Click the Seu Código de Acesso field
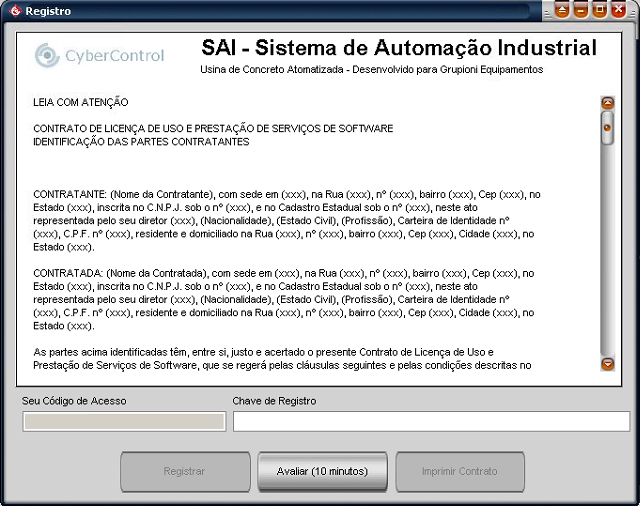The width and height of the screenshot is (640, 506). click(x=124, y=421)
